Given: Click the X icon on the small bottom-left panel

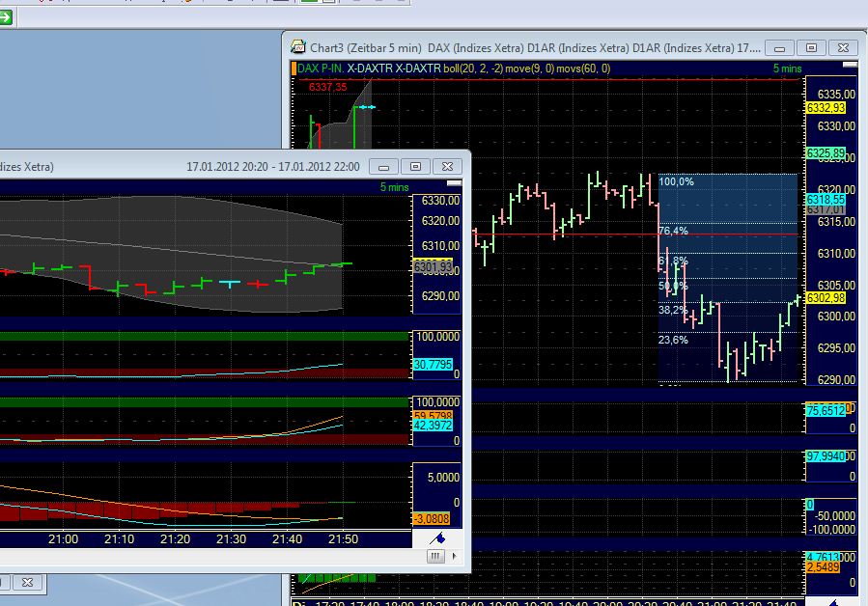Looking at the screenshot, I should pyautogui.click(x=27, y=582).
